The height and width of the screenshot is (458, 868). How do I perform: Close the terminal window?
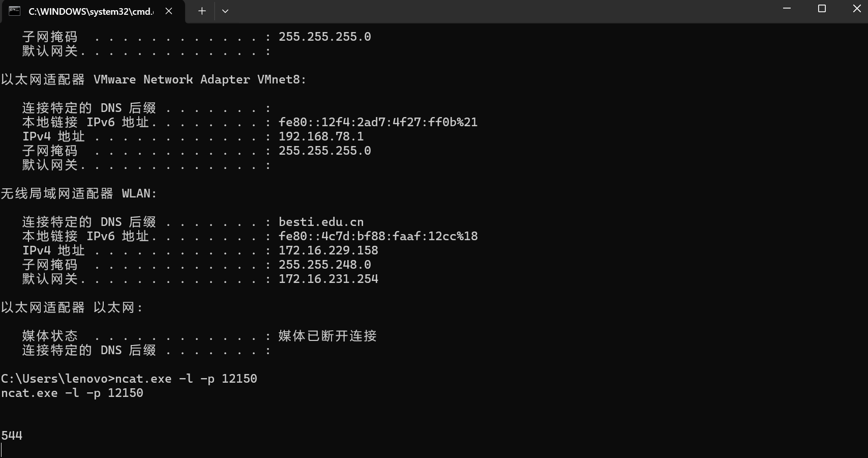pos(856,9)
